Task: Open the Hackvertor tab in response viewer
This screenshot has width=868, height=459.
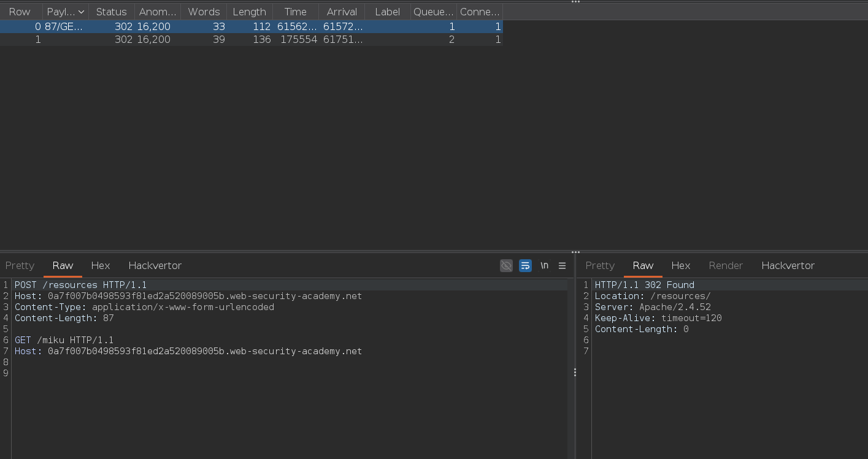Action: [x=788, y=265]
